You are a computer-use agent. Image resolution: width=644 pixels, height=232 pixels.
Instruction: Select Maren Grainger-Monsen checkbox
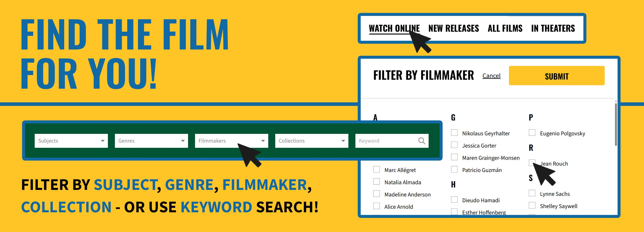454,157
